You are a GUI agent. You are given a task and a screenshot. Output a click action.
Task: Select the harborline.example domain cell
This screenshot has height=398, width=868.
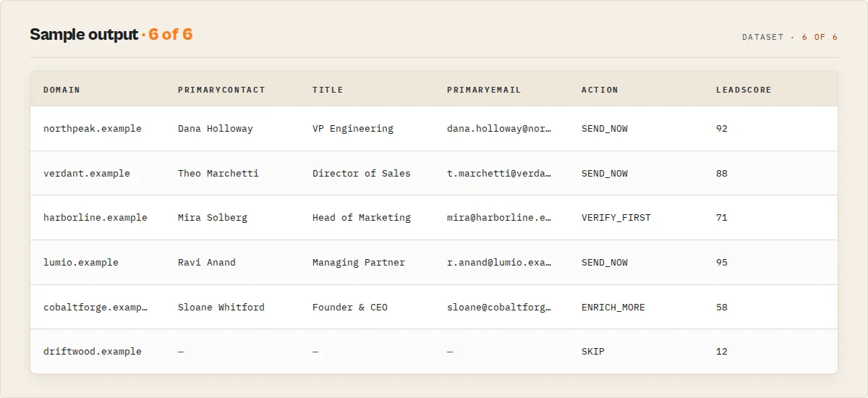coord(95,218)
